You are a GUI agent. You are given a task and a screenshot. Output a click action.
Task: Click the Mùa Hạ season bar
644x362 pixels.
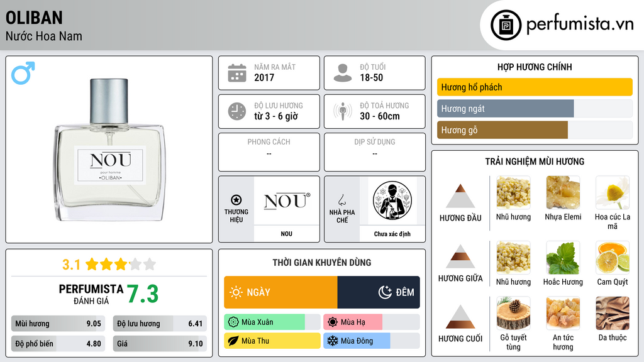[372, 322]
